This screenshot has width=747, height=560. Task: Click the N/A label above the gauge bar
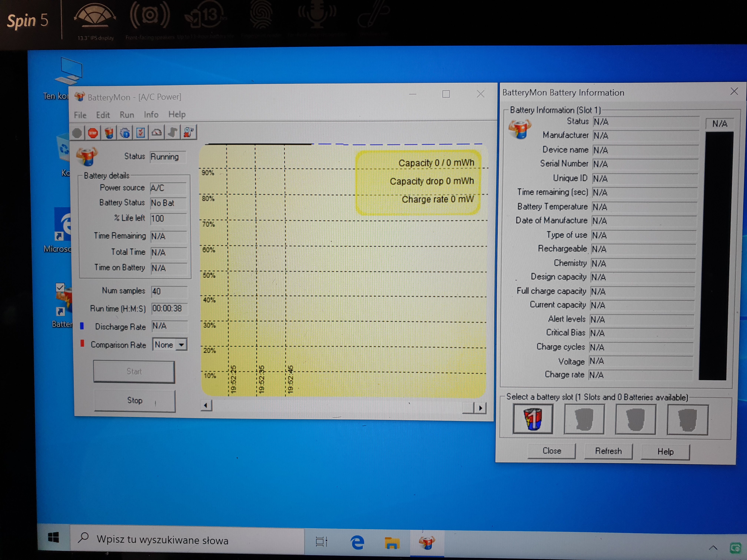point(720,124)
